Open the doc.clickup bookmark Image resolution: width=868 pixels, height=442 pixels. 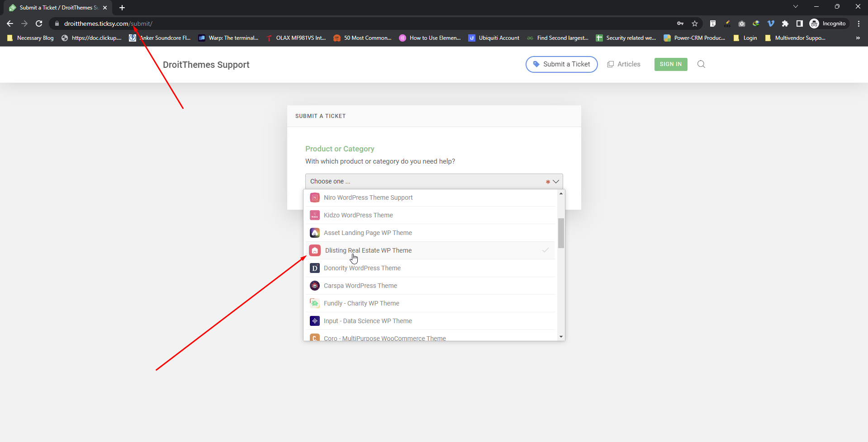pos(92,38)
